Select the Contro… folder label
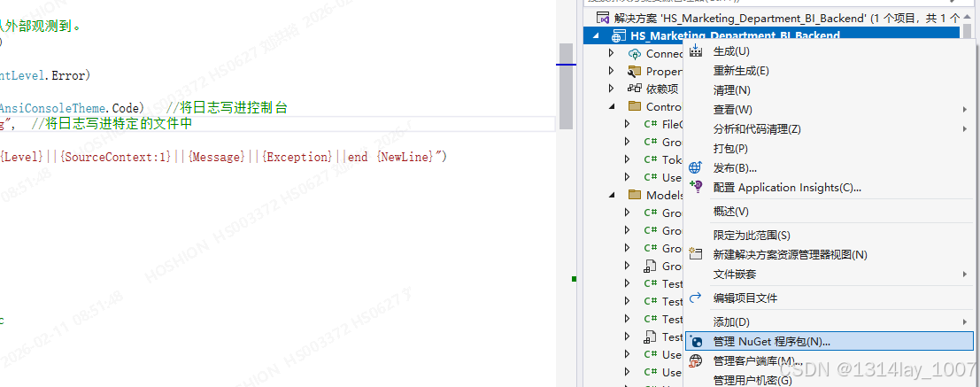980x387 pixels. tap(665, 106)
